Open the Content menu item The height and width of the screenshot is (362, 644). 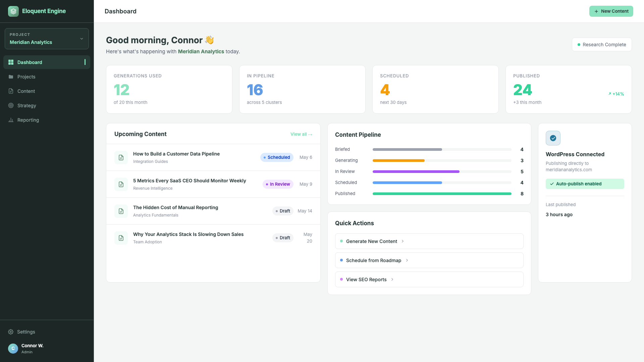tap(26, 91)
